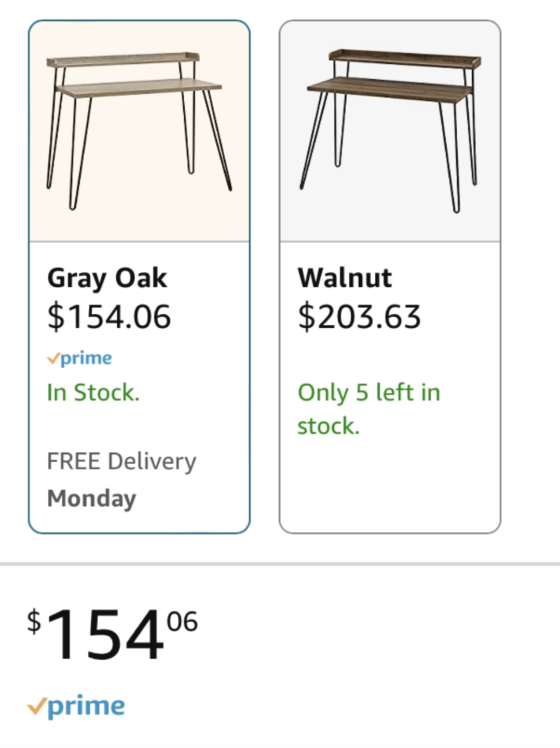Viewport: 560px width, 748px height.
Task: Tap the $154.06 price in Gray Oak card
Action: click(109, 316)
